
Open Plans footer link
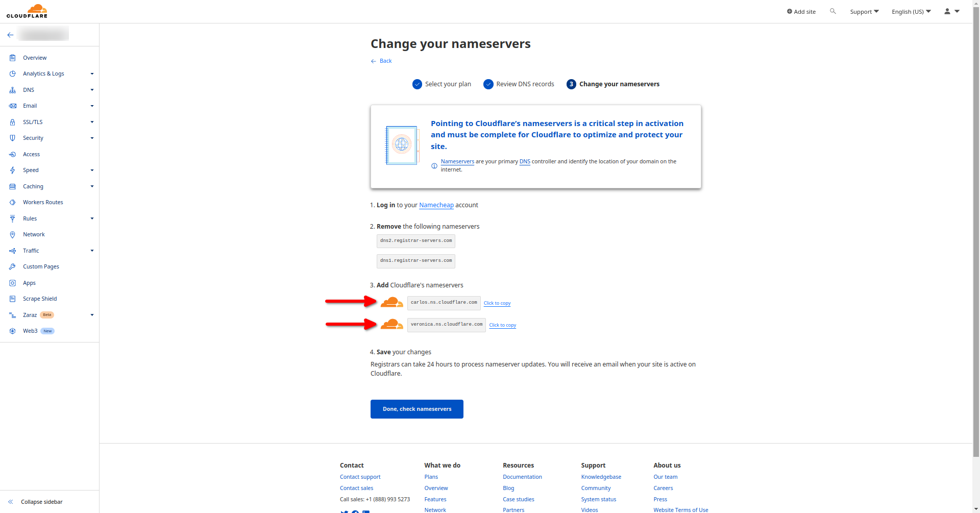(431, 477)
